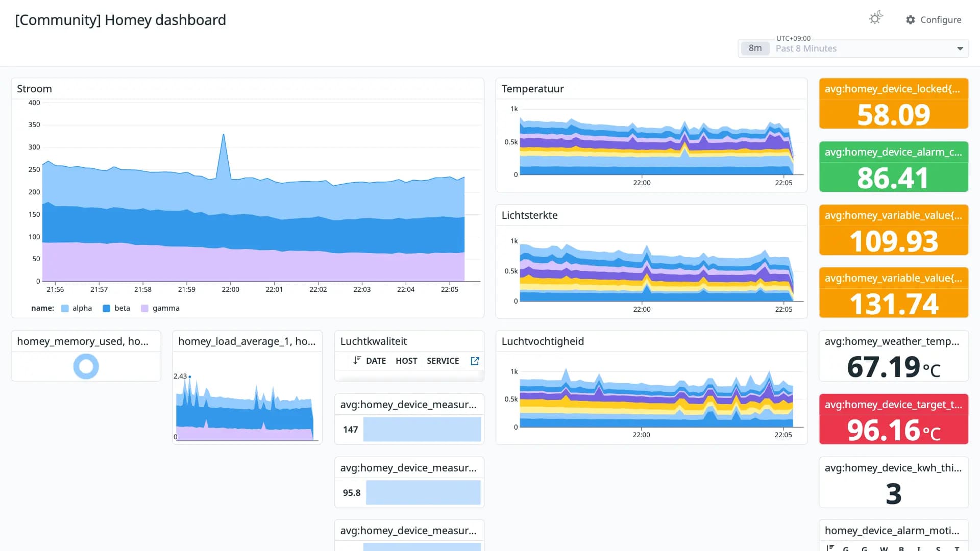Click the 58.09 homey_device_locked value

click(894, 115)
